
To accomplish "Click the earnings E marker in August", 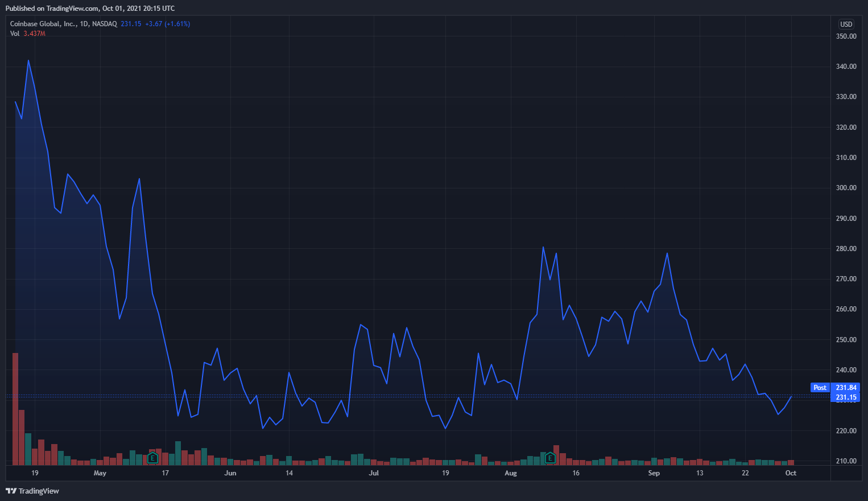I will [550, 457].
